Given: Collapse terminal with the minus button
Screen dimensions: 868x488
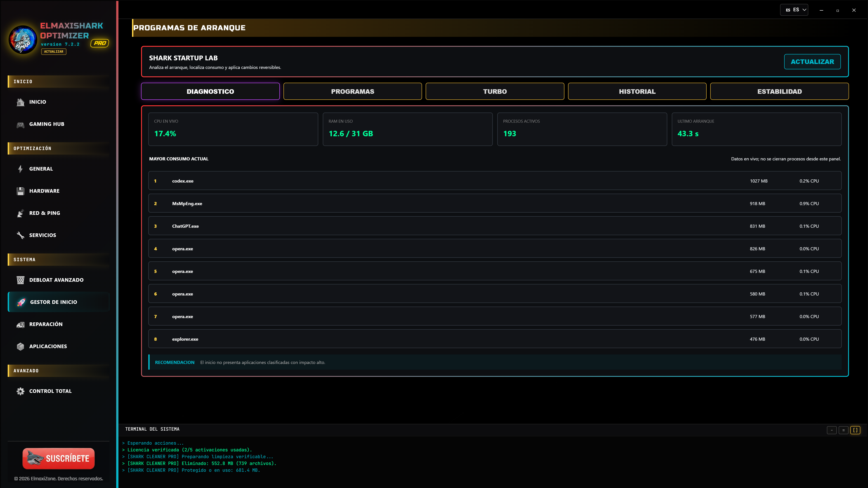Looking at the screenshot, I should pos(832,430).
